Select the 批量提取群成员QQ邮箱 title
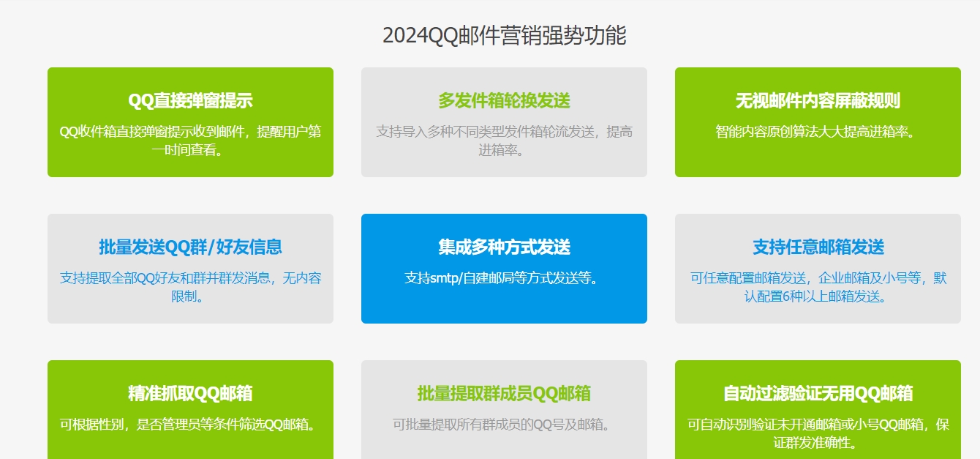This screenshot has height=459, width=980. point(504,393)
